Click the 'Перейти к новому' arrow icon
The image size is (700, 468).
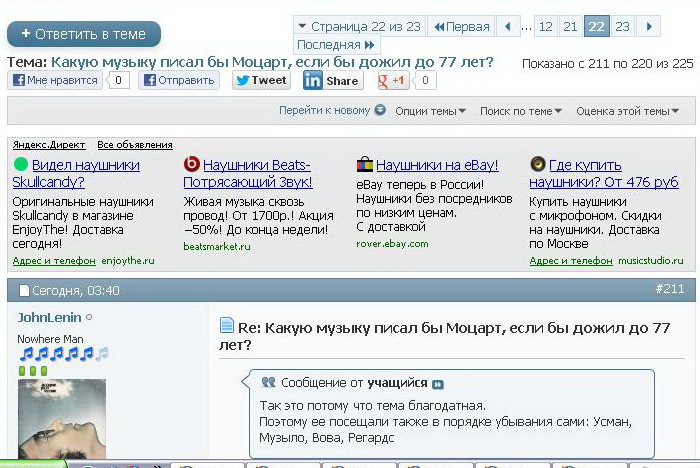(x=380, y=111)
